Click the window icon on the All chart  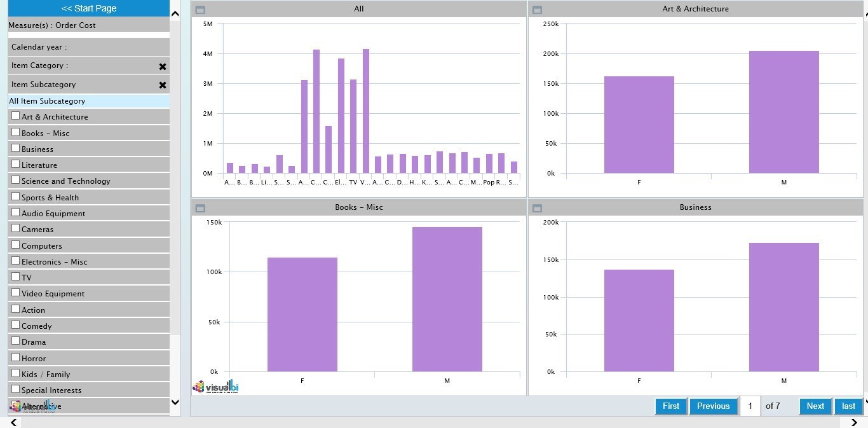[200, 10]
